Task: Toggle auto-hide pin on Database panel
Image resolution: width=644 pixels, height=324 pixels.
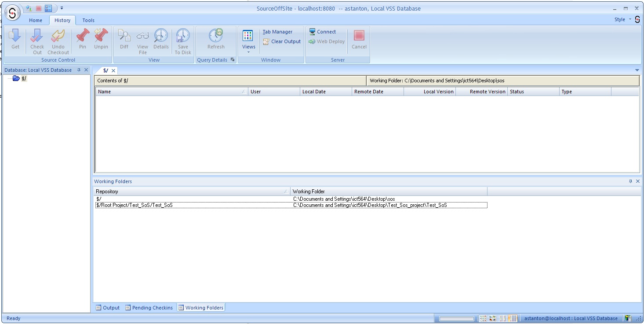Action: pyautogui.click(x=79, y=70)
